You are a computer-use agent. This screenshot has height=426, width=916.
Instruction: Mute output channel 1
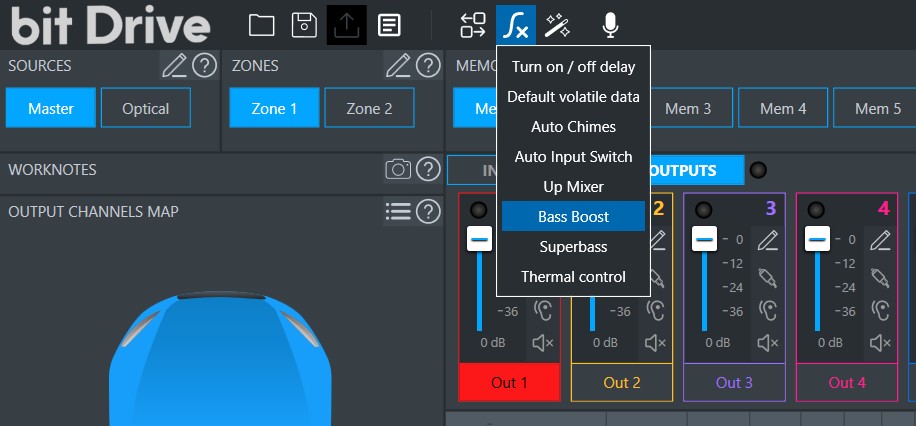point(543,343)
